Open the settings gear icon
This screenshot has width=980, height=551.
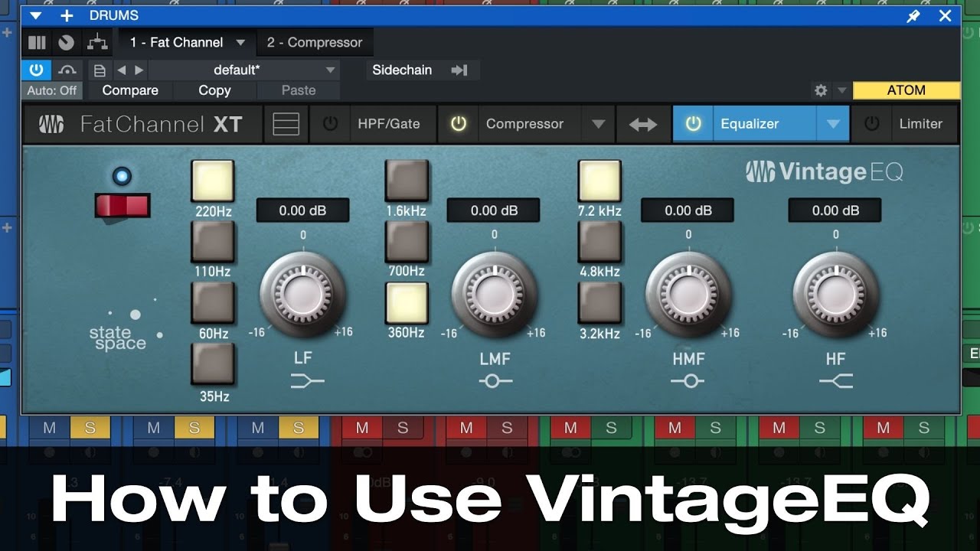point(821,90)
